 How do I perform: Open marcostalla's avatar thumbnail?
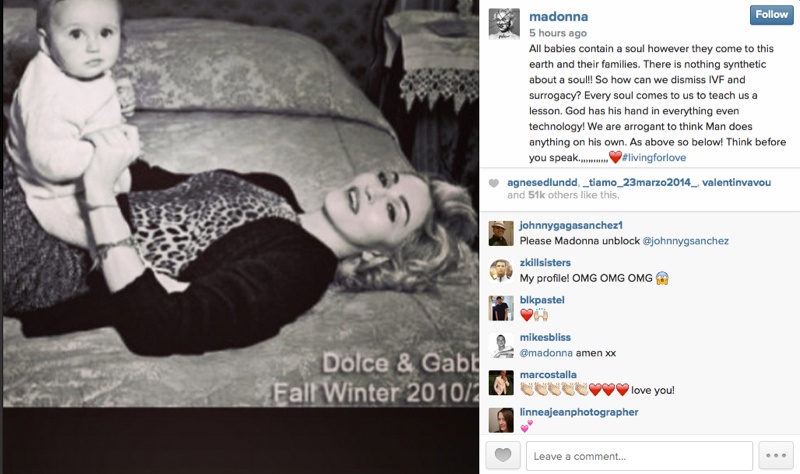[501, 383]
